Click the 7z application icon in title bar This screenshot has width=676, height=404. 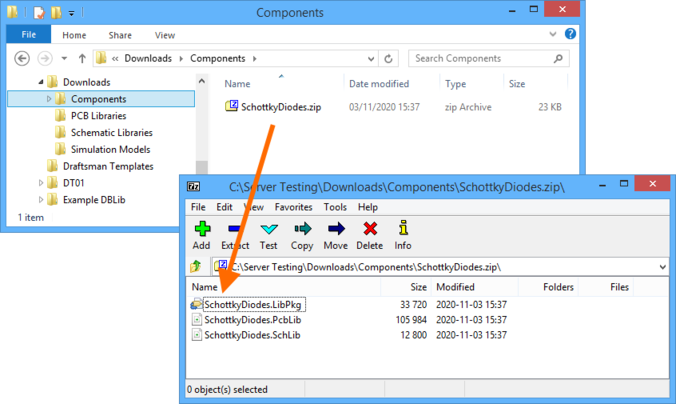(194, 186)
